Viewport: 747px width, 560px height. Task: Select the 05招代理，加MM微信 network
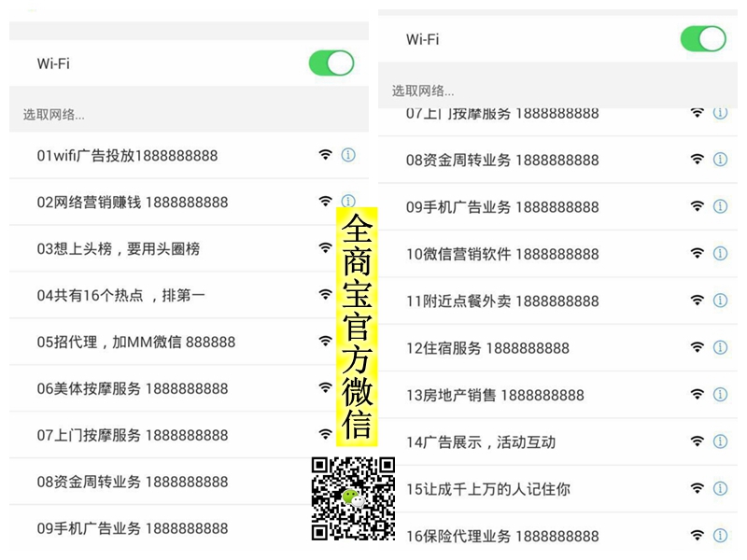pos(136,342)
